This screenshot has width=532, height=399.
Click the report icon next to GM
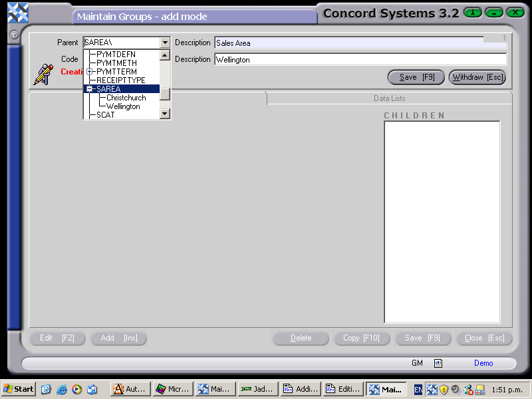(437, 363)
